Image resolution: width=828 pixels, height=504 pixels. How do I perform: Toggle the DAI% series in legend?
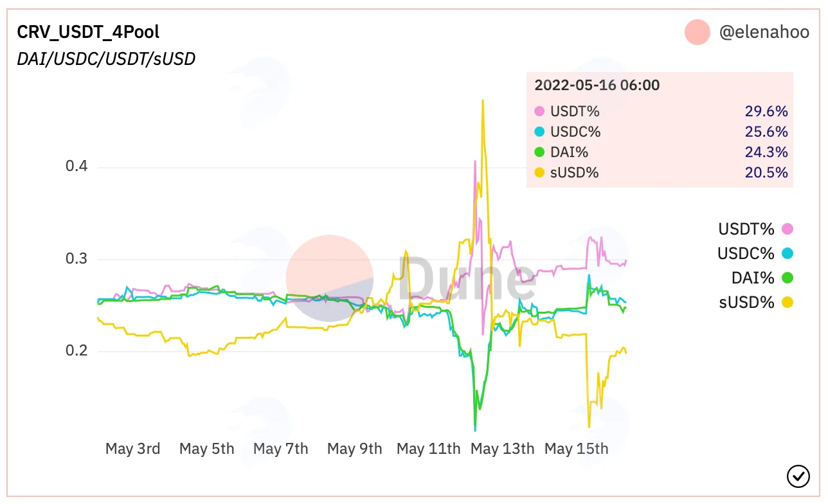pos(762,278)
